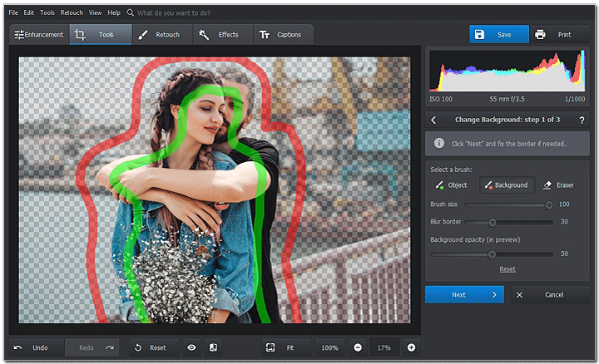
Task: Switch to the Enhancement tab
Action: pos(39,35)
